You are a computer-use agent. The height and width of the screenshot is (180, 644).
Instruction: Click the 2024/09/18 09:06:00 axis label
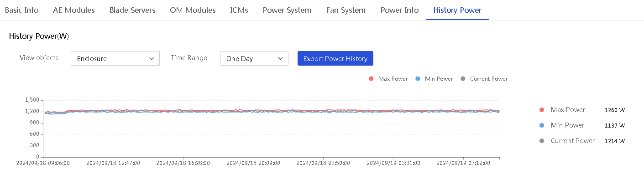[x=42, y=163]
